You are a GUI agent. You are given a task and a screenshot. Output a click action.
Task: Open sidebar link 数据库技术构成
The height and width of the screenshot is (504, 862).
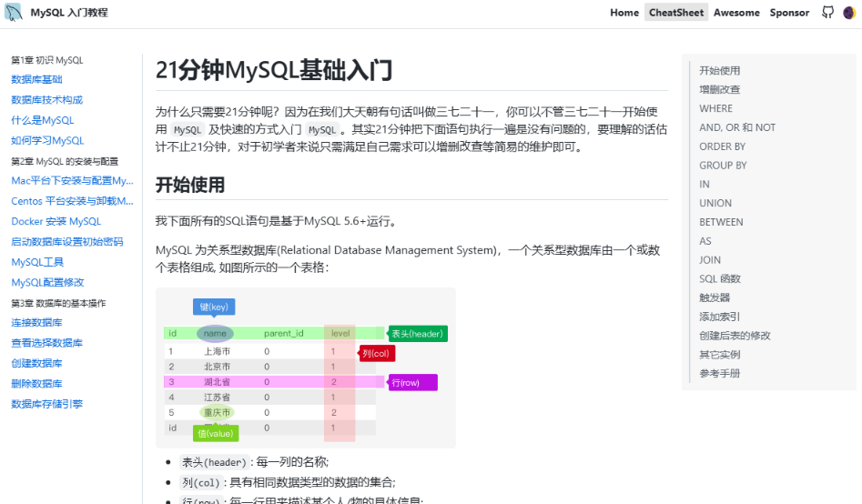coord(46,100)
